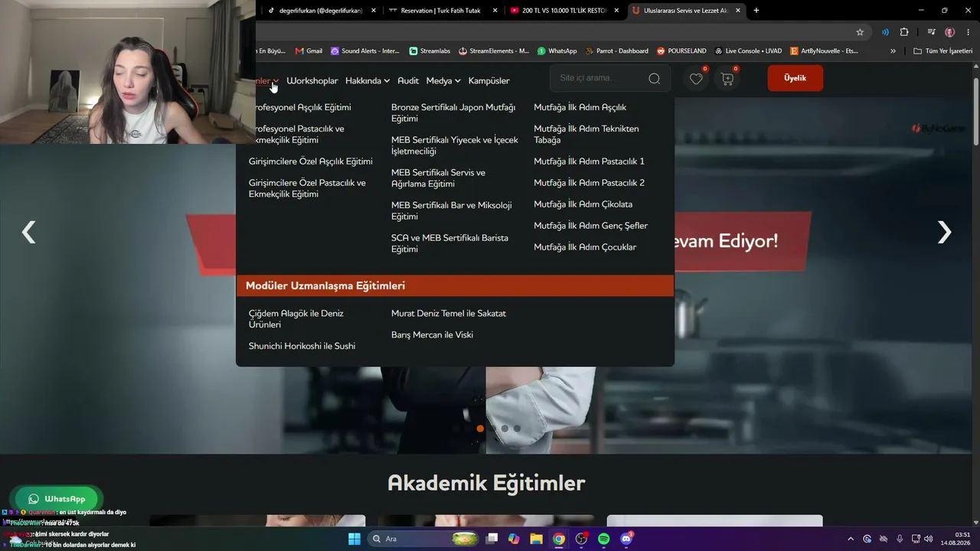Show more bookmarks with the chevron
980x551 pixels.
pyautogui.click(x=893, y=51)
